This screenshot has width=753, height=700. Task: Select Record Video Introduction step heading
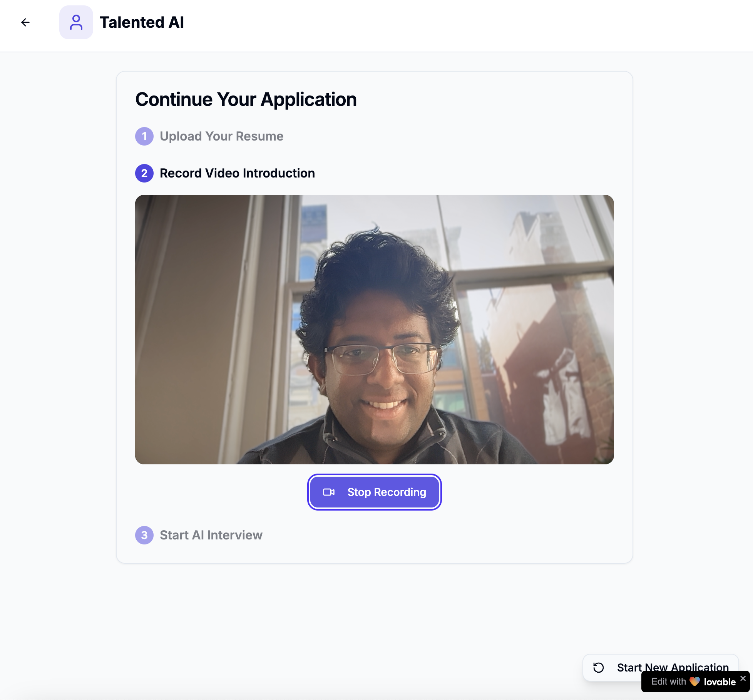(x=237, y=173)
